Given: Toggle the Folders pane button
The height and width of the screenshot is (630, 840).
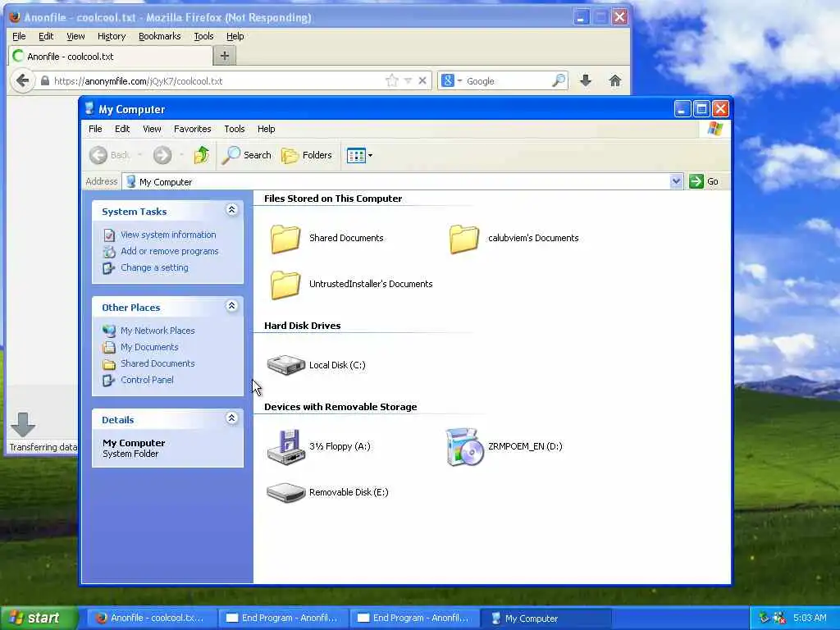Looking at the screenshot, I should point(307,155).
